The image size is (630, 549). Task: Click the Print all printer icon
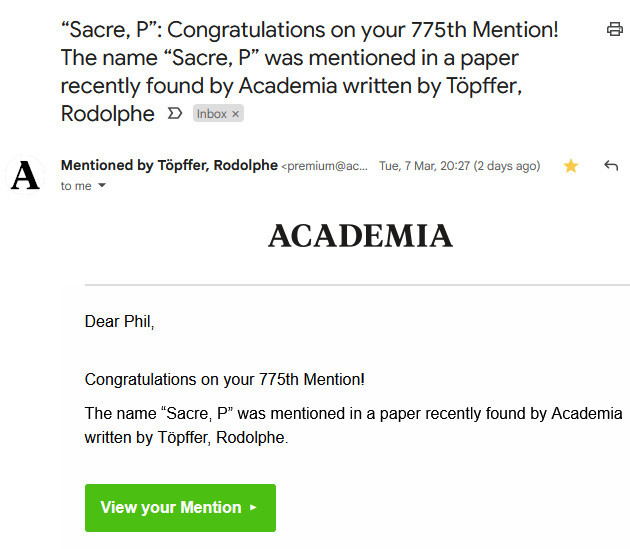[614, 29]
